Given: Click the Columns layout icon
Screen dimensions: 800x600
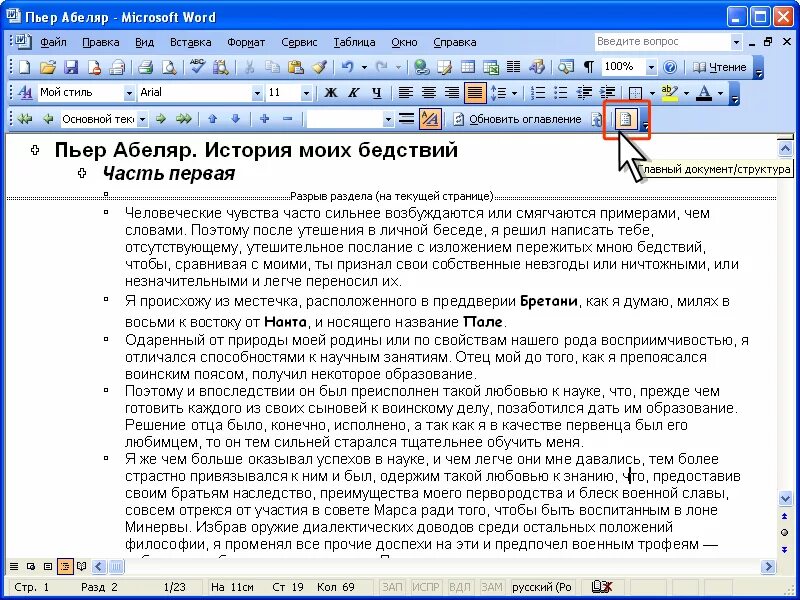Looking at the screenshot, I should (514, 67).
